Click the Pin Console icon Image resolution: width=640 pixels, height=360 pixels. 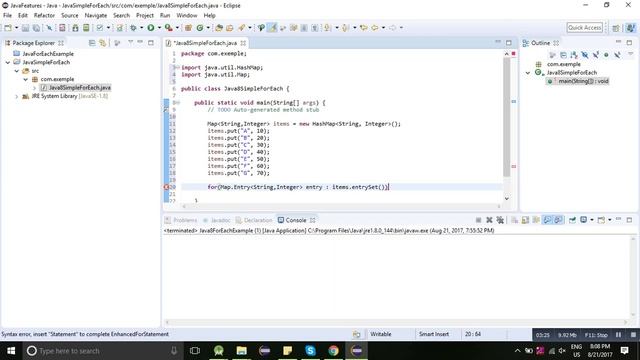click(x=572, y=220)
